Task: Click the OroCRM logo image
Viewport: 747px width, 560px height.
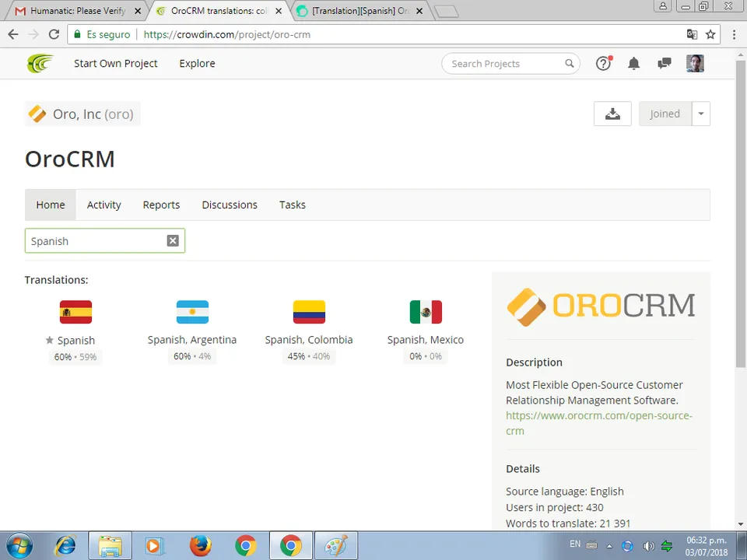Action: (601, 306)
